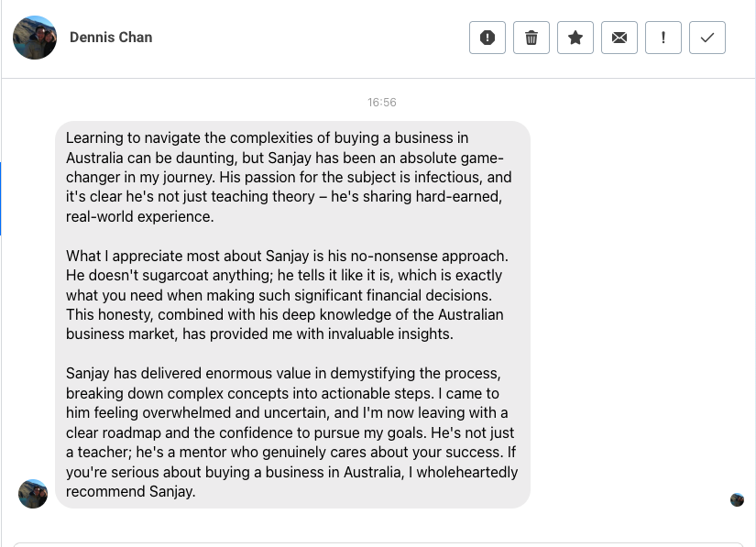Toggle the star to favorite this chat
Image resolution: width=756 pixels, height=547 pixels.
tap(575, 38)
